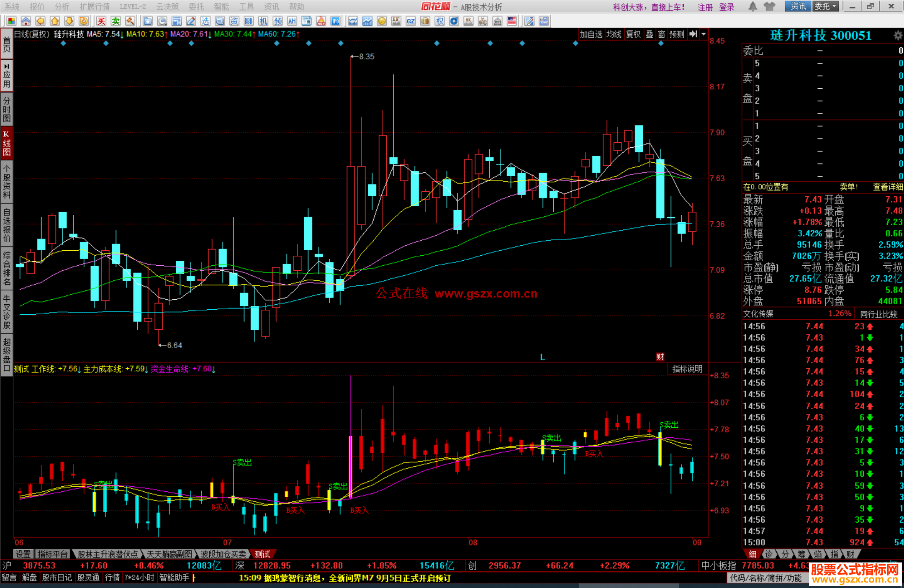Click the red 买 (buy) toolbar icon
This screenshot has height=588, width=904.
pyautogui.click(x=101, y=21)
